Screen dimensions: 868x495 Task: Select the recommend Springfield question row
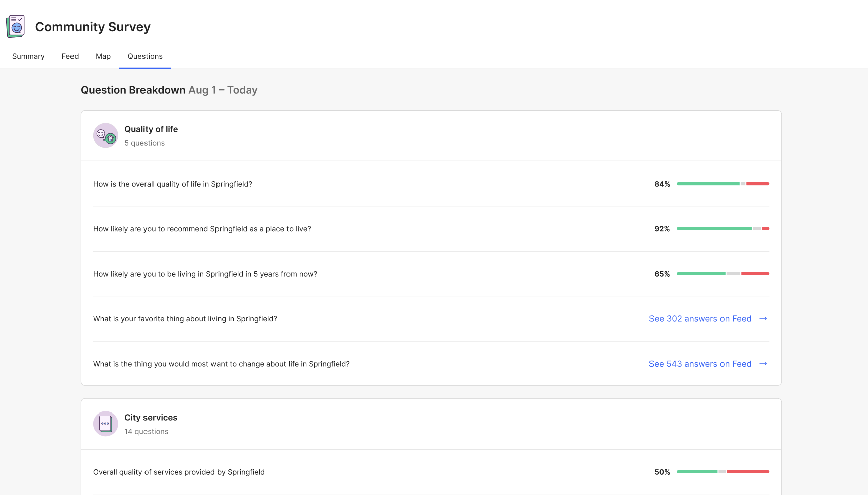pyautogui.click(x=202, y=229)
